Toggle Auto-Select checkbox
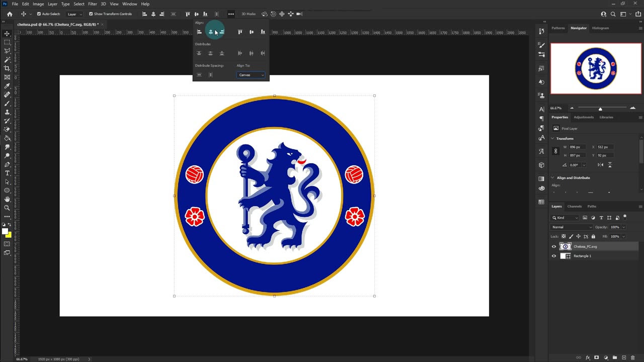This screenshot has height=362, width=644. (x=39, y=14)
